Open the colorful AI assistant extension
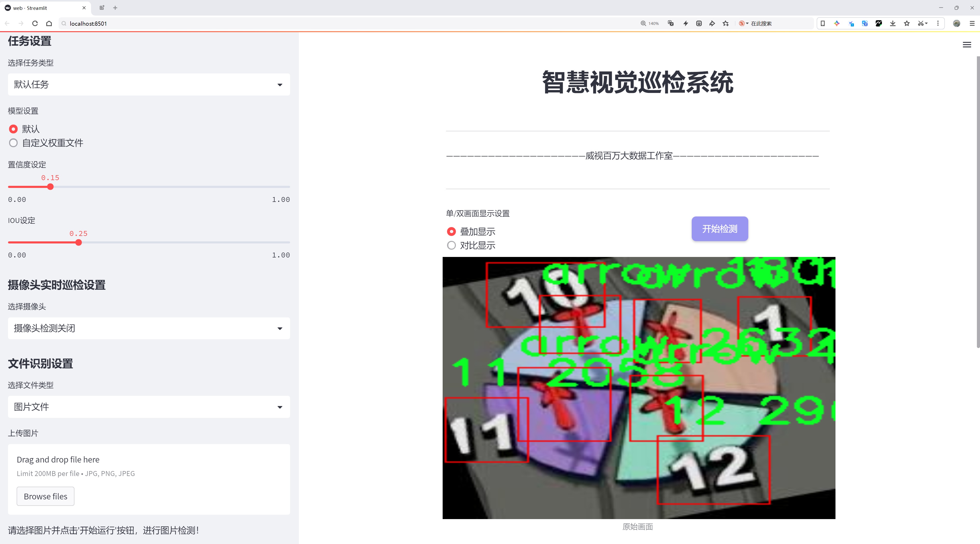Viewport: 980px width, 544px height. coord(837,23)
